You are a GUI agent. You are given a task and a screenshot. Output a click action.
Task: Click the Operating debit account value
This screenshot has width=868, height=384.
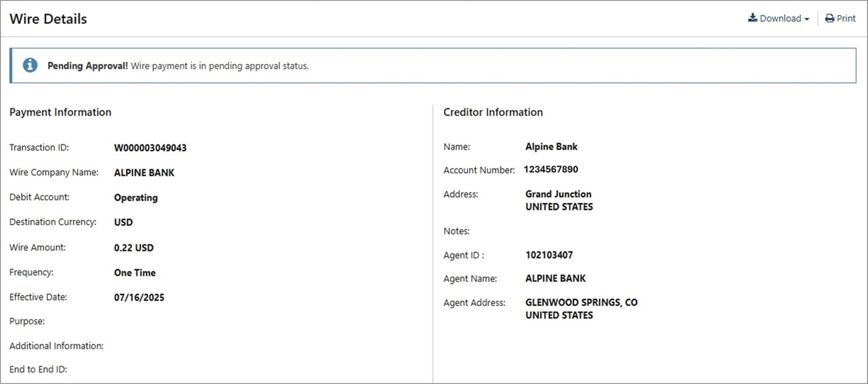click(x=136, y=198)
